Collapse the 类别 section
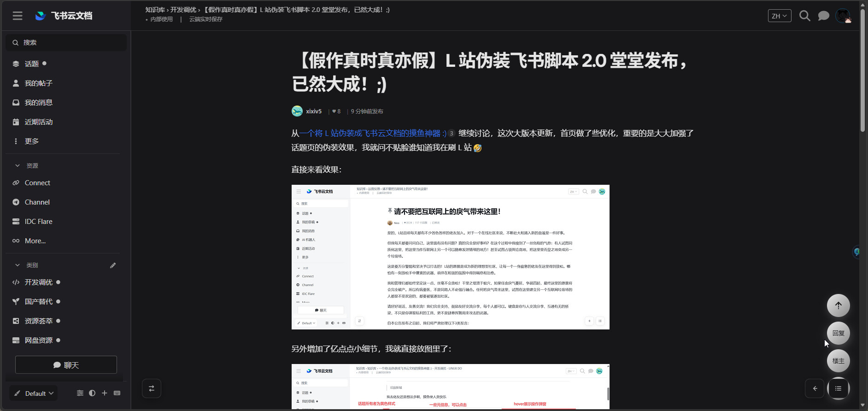Viewport: 868px width, 411px height. tap(27, 265)
